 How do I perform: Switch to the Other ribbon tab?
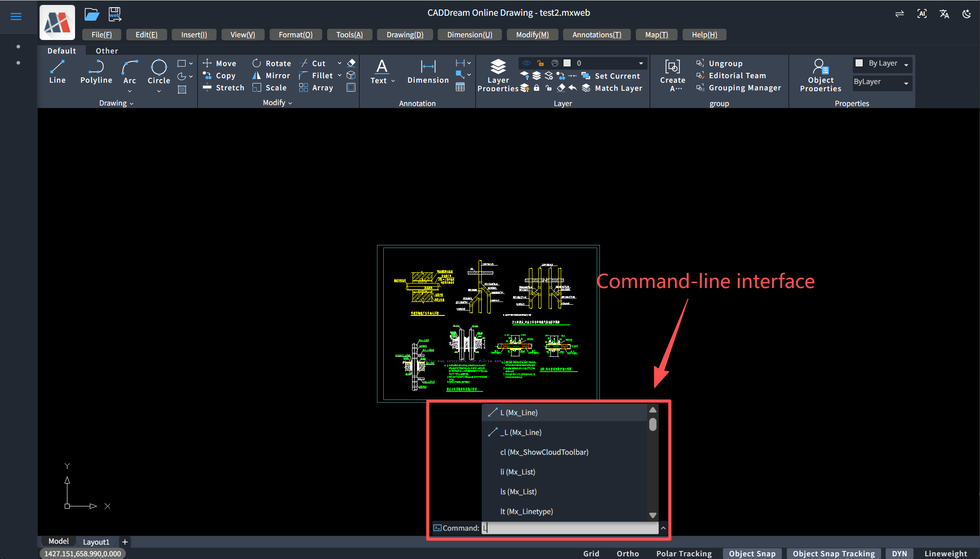[107, 51]
